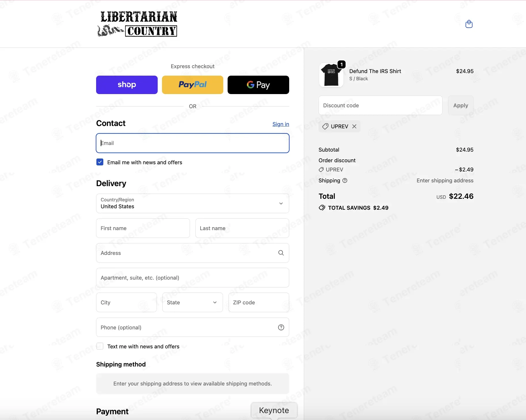Image resolution: width=526 pixels, height=420 pixels.
Task: Focus the Email input field
Action: [x=193, y=143]
